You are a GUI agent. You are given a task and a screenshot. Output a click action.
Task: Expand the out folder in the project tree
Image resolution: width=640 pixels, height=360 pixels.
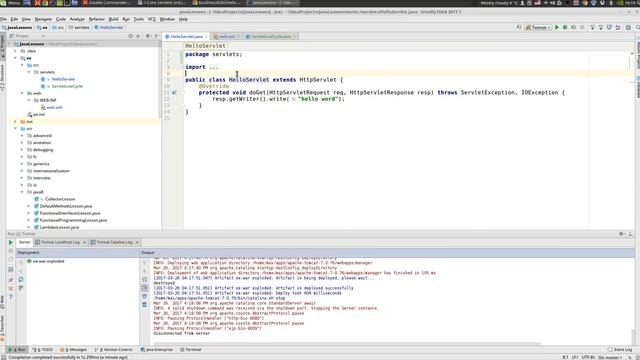coord(16,122)
